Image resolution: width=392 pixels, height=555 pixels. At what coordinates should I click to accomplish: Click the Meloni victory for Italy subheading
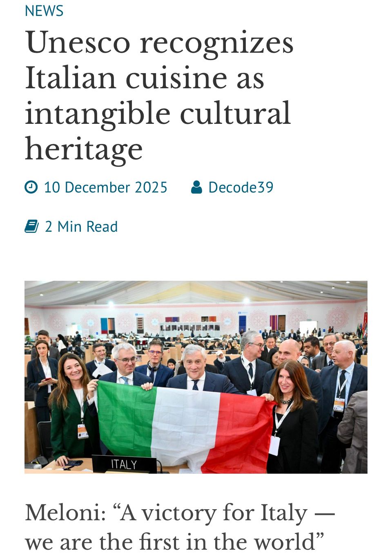[180, 527]
